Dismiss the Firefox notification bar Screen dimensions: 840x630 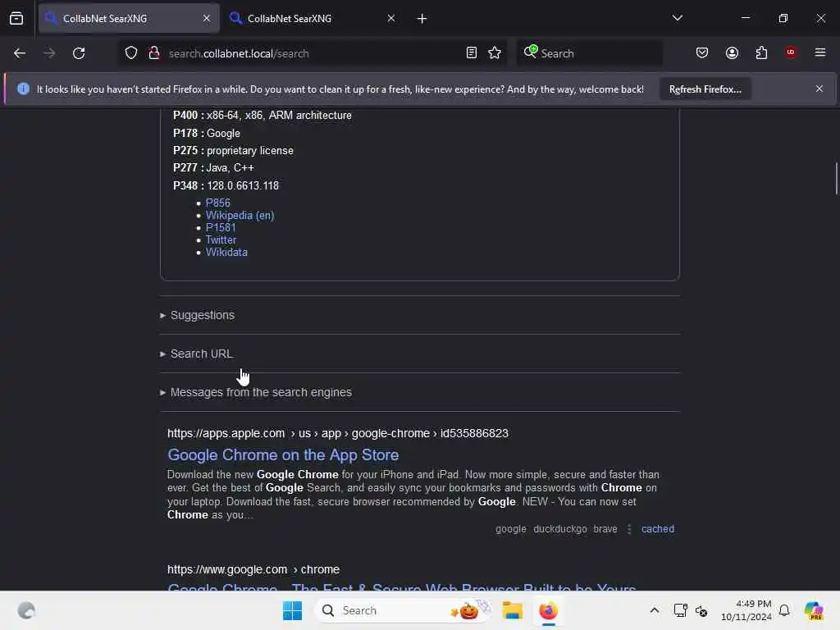pyautogui.click(x=819, y=89)
